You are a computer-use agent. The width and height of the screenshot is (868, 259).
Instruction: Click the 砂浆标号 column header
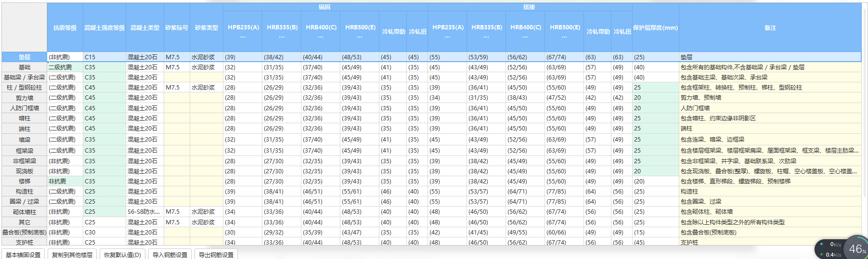[x=177, y=28]
